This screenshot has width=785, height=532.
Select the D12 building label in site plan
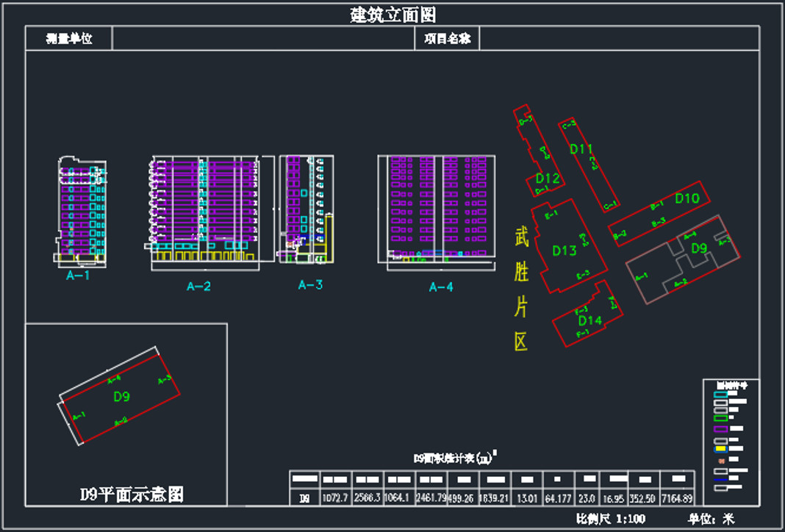coord(548,178)
